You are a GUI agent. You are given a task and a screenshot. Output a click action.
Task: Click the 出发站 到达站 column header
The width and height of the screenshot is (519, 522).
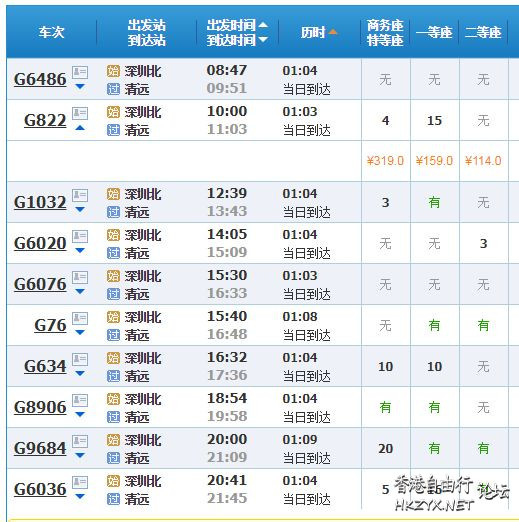click(147, 33)
